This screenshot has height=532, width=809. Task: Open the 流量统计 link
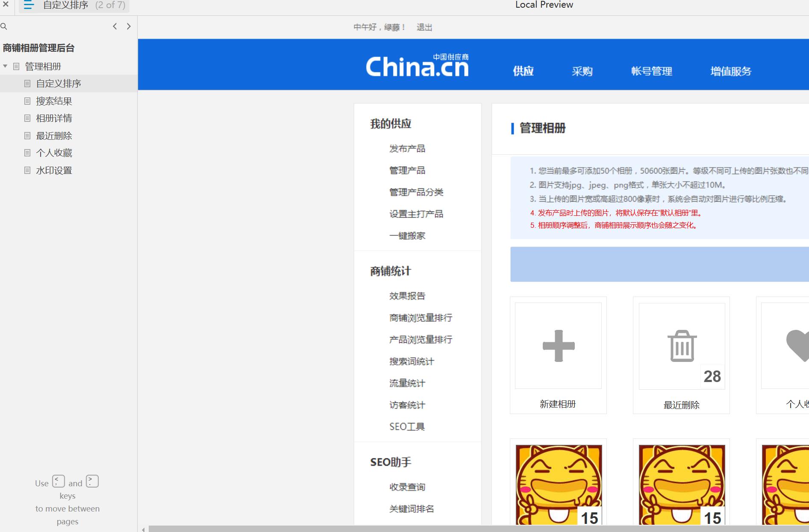click(x=407, y=383)
